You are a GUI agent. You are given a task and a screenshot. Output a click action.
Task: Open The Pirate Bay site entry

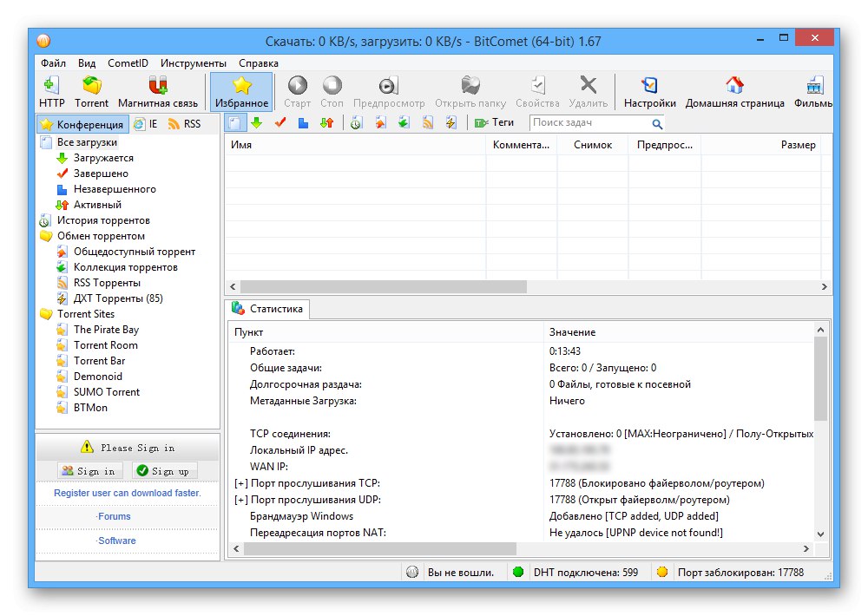pos(106,330)
